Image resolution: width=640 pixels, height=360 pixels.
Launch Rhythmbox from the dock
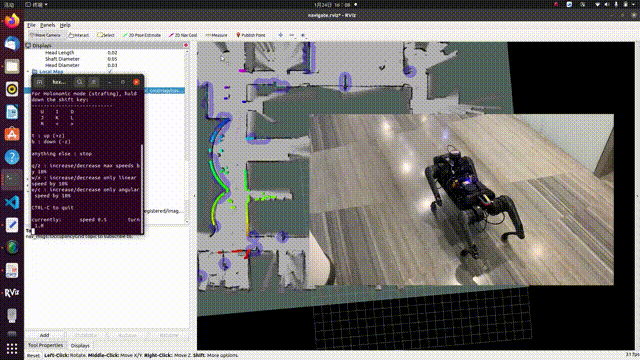(12, 89)
